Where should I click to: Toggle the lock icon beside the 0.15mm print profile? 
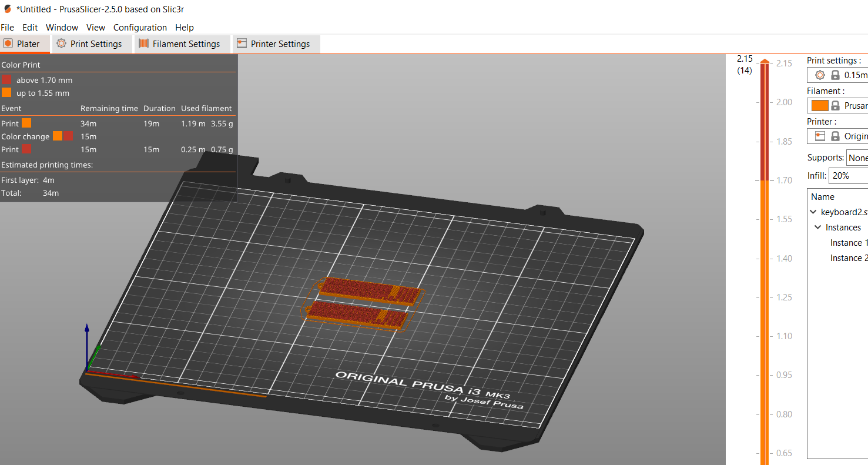click(x=835, y=75)
